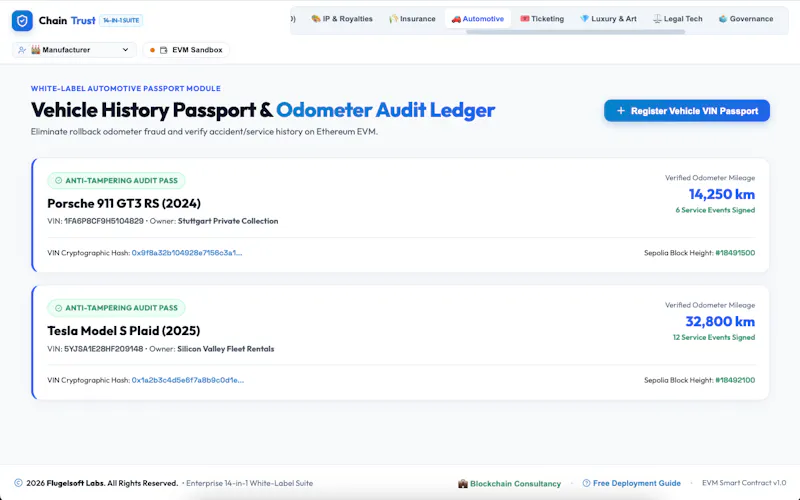This screenshot has height=500, width=800.
Task: Click the Chain Trust shield logo icon
Action: click(x=22, y=21)
